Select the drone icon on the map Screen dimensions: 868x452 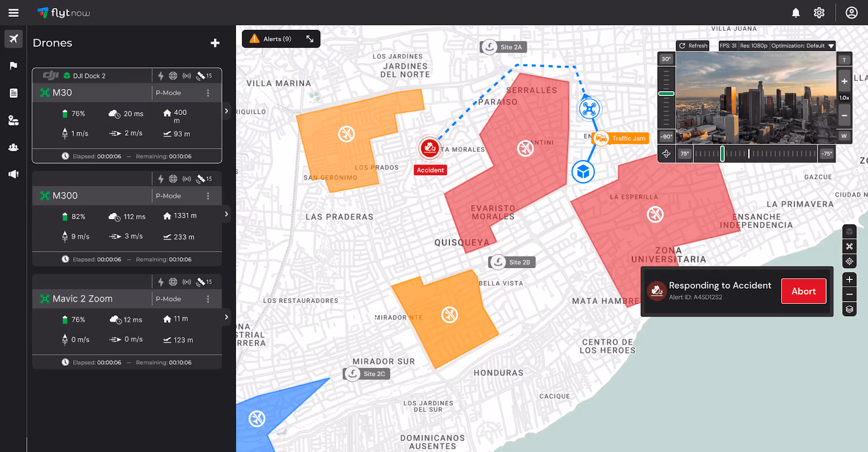pos(589,109)
